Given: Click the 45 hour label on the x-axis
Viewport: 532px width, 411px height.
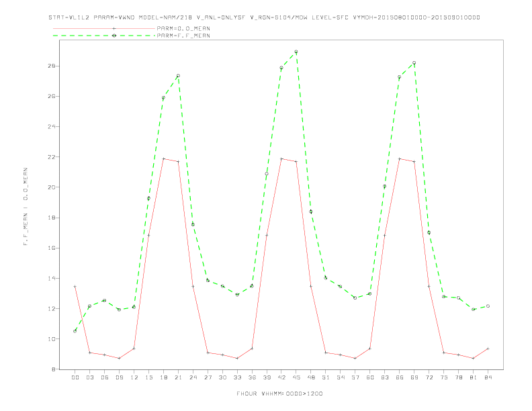Looking at the screenshot, I should tap(296, 377).
